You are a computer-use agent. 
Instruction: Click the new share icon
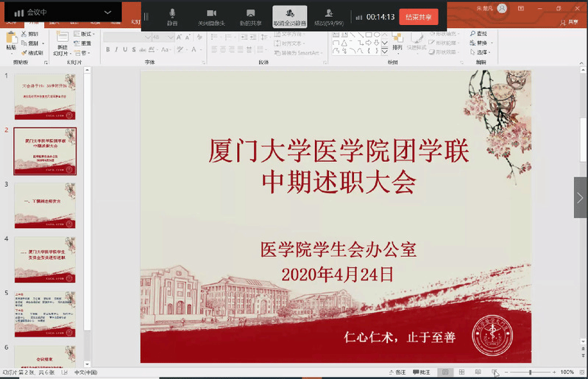250,16
